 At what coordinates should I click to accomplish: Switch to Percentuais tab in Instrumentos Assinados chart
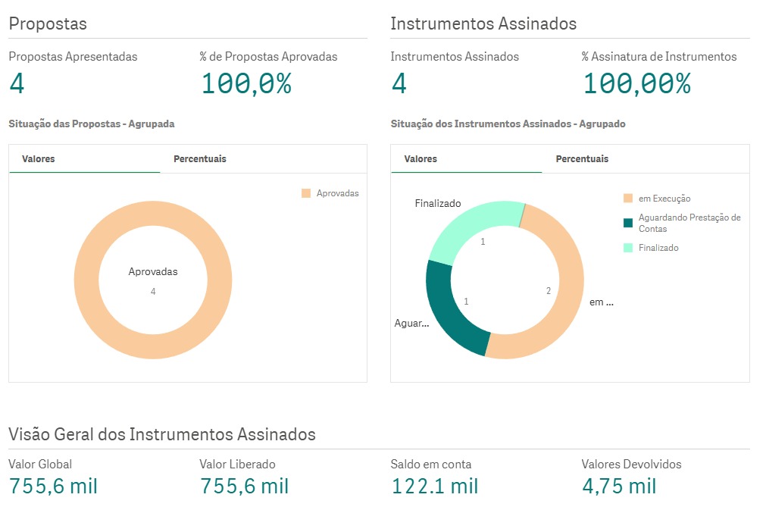(x=581, y=159)
